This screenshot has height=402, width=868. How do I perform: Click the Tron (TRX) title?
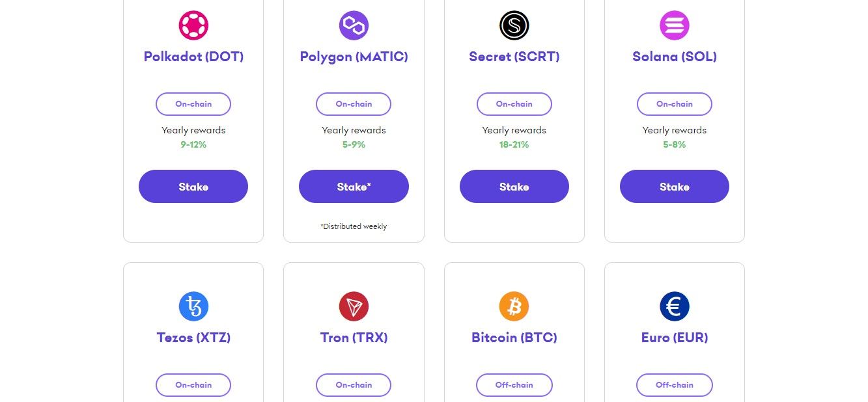354,338
